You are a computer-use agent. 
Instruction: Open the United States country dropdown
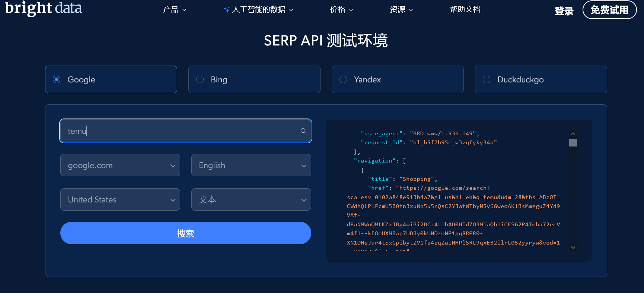(120, 199)
